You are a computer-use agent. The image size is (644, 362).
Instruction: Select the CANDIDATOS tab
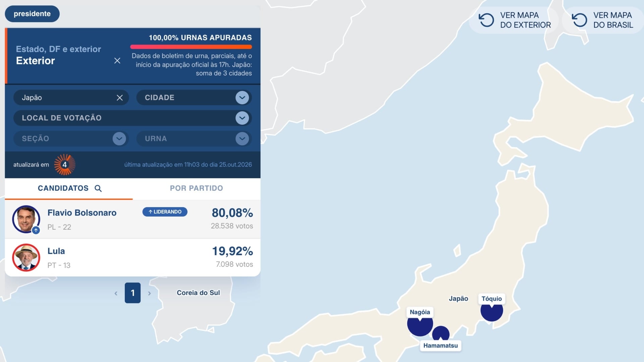tap(69, 188)
